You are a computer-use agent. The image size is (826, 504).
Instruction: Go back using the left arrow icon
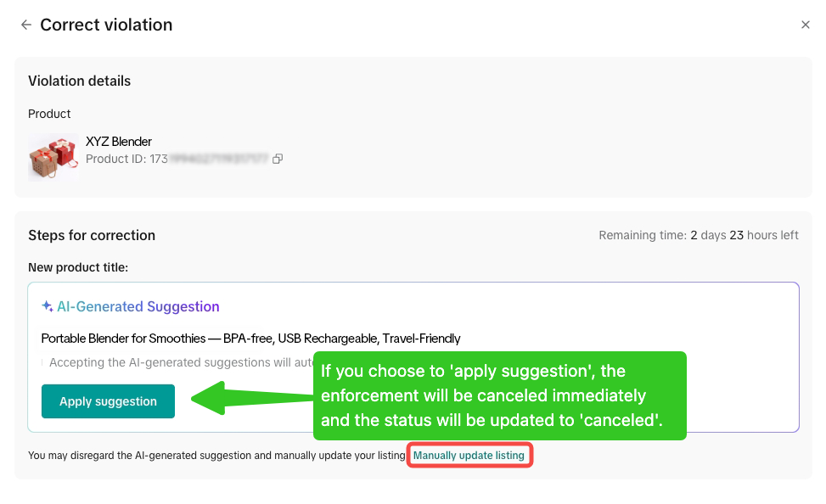[x=26, y=25]
